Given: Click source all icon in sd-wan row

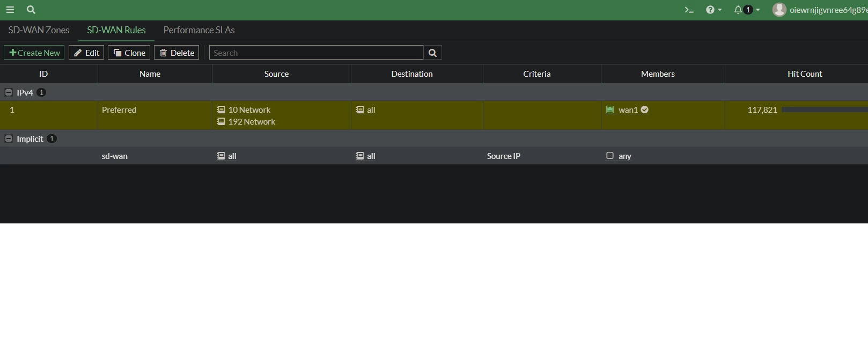Looking at the screenshot, I should tap(221, 156).
